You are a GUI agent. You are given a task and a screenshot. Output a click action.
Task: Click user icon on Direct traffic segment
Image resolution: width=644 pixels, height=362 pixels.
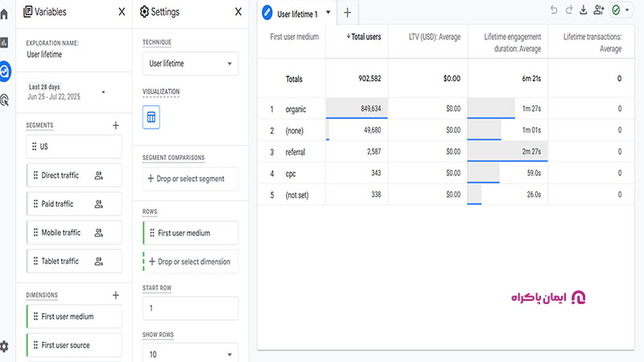point(98,175)
